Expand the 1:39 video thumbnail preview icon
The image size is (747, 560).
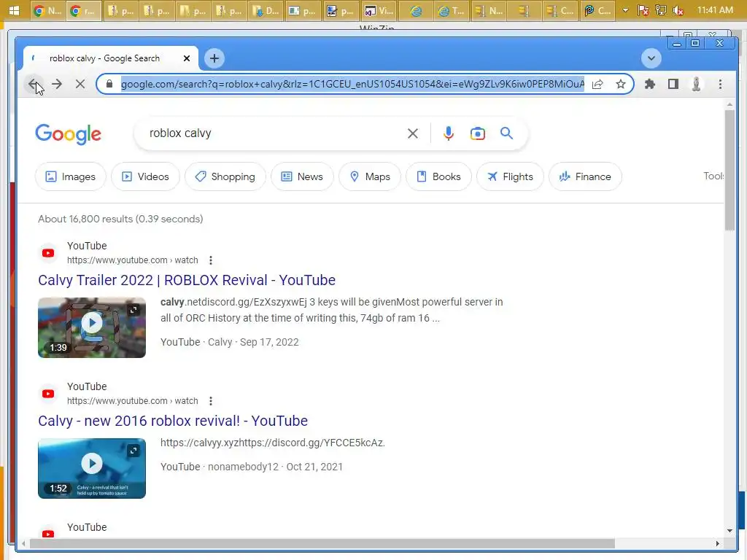coord(133,310)
